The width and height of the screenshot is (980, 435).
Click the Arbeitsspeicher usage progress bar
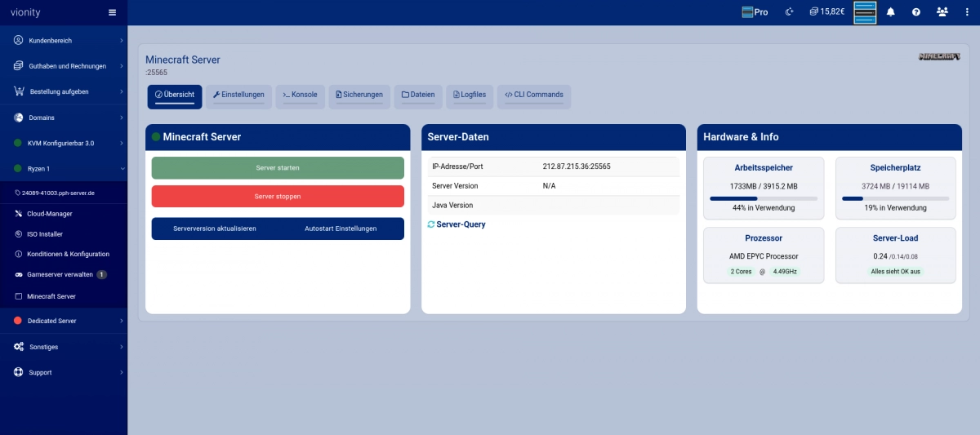764,198
